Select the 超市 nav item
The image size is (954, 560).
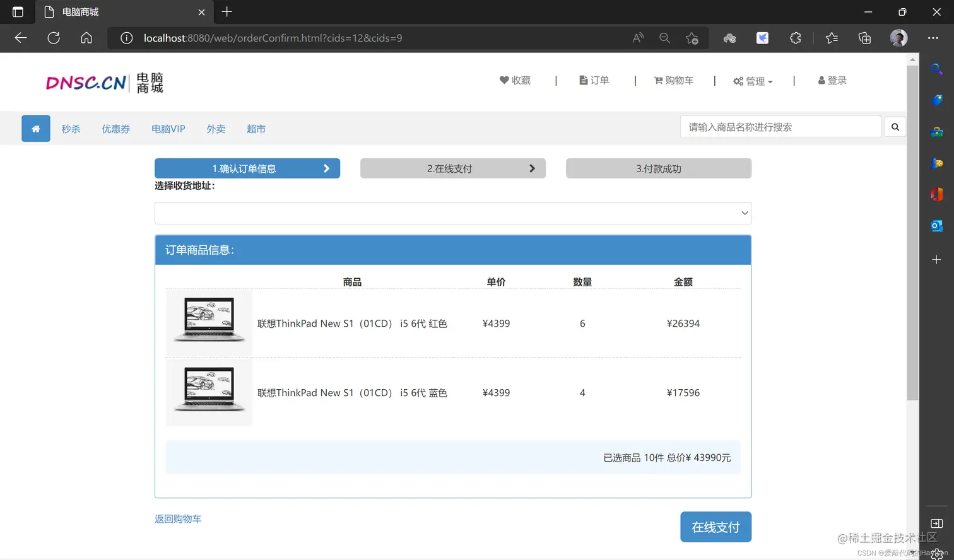[x=256, y=129]
